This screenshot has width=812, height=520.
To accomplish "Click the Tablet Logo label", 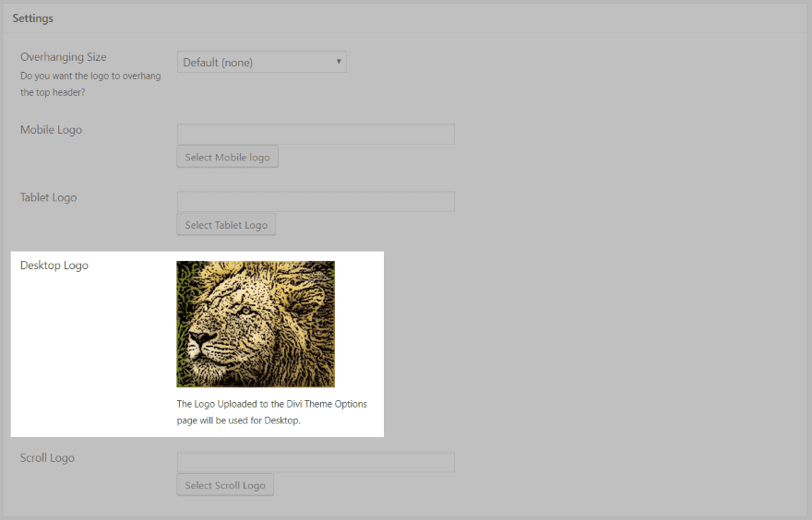I will coord(49,197).
